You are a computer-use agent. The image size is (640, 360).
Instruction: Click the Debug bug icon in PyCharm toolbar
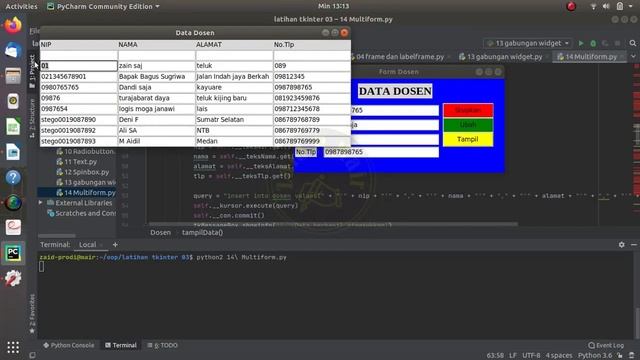pos(593,43)
